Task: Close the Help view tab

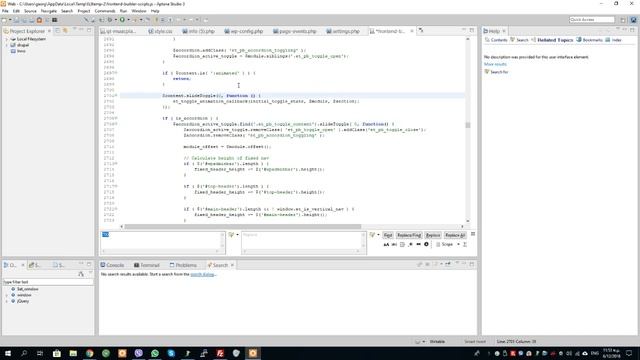Action: (504, 31)
